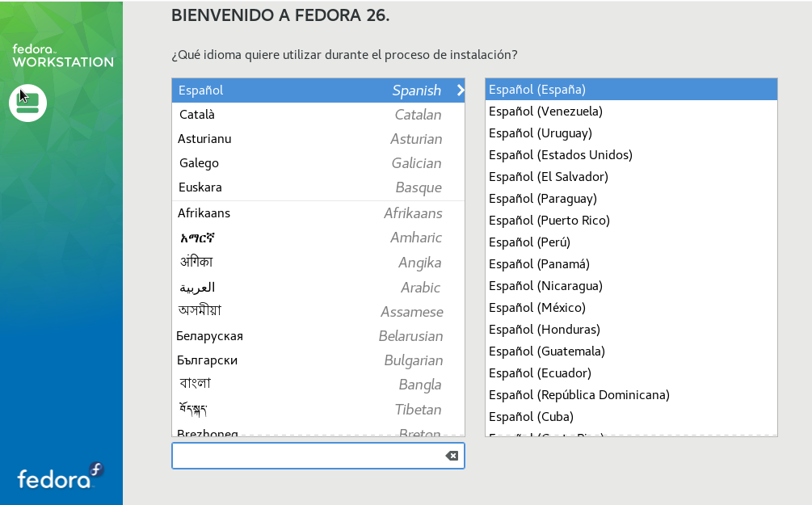Choose the Arabic language row

click(x=318, y=288)
